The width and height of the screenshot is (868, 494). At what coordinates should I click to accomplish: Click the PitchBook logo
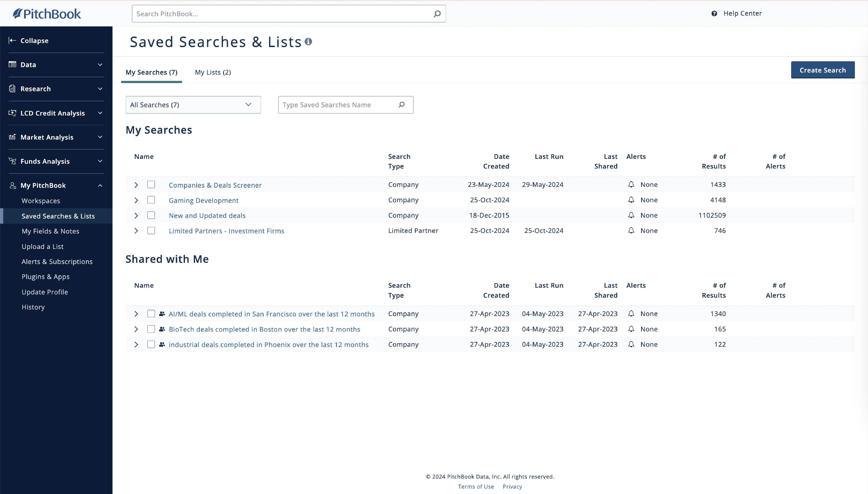click(47, 13)
